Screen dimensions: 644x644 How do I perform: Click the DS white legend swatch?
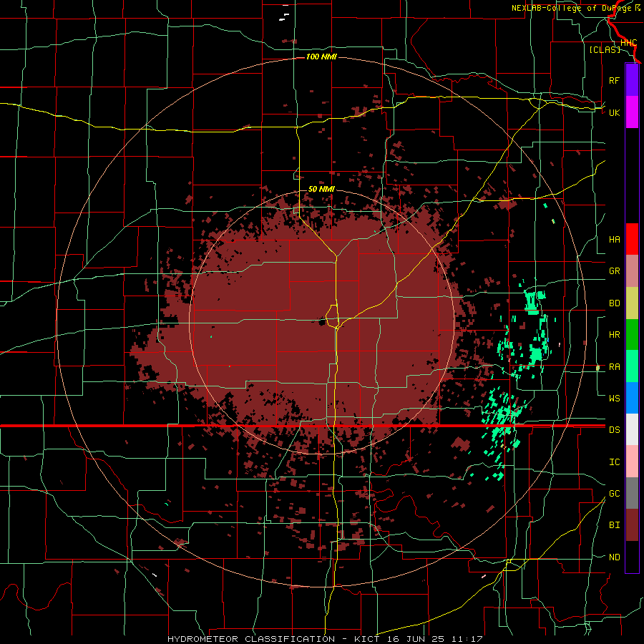pyautogui.click(x=632, y=429)
